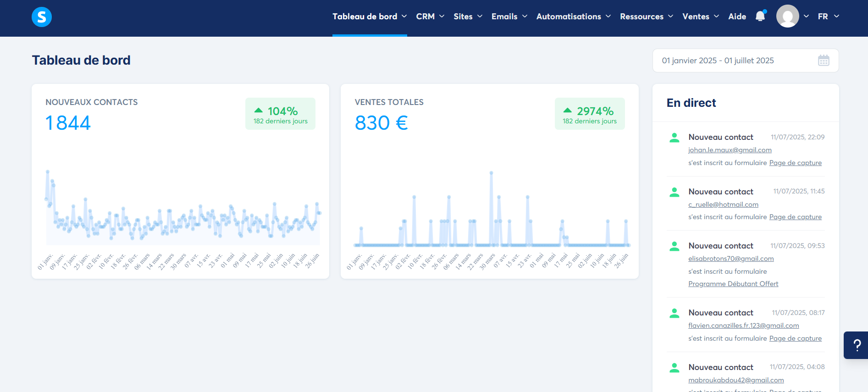
Task: Expand the chevron beside the avatar
Action: pyautogui.click(x=806, y=16)
